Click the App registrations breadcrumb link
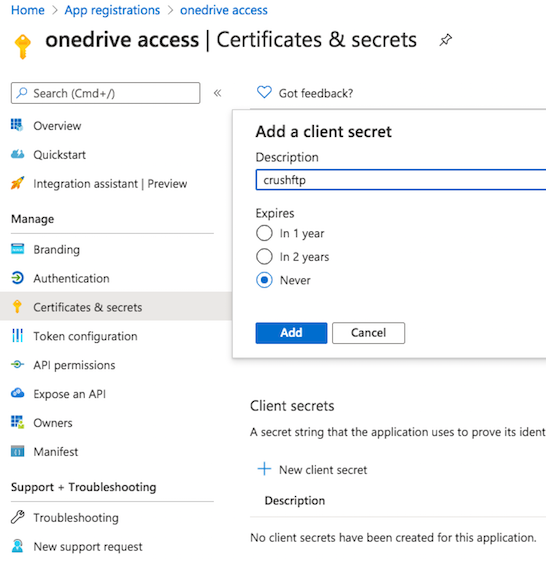The height and width of the screenshot is (567, 546). [112, 10]
